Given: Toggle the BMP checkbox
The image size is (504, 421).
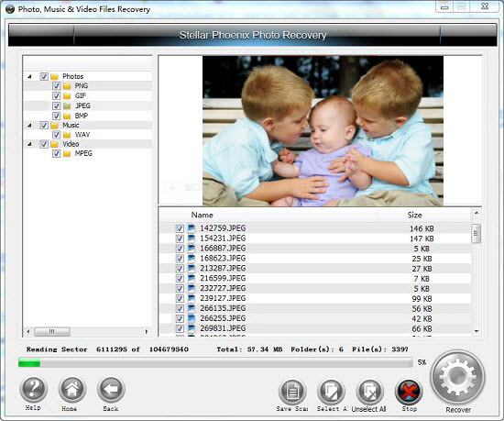Looking at the screenshot, I should [56, 116].
